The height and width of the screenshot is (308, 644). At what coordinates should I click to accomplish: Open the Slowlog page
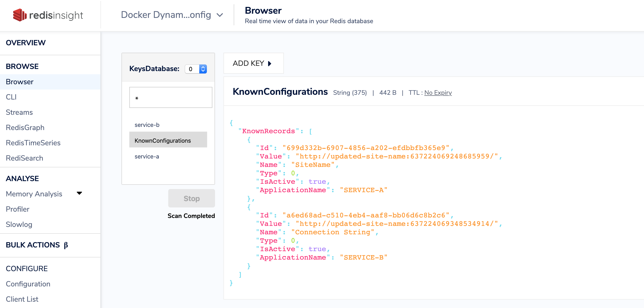[x=19, y=224]
